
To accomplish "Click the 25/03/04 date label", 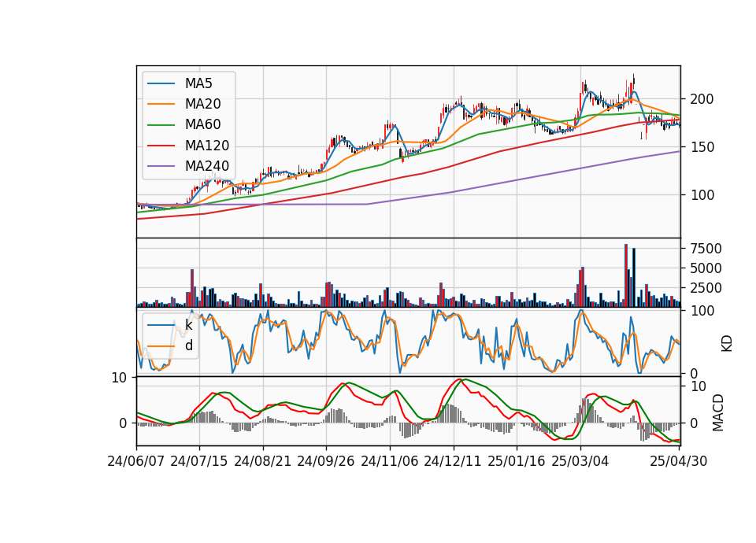I will click(580, 462).
